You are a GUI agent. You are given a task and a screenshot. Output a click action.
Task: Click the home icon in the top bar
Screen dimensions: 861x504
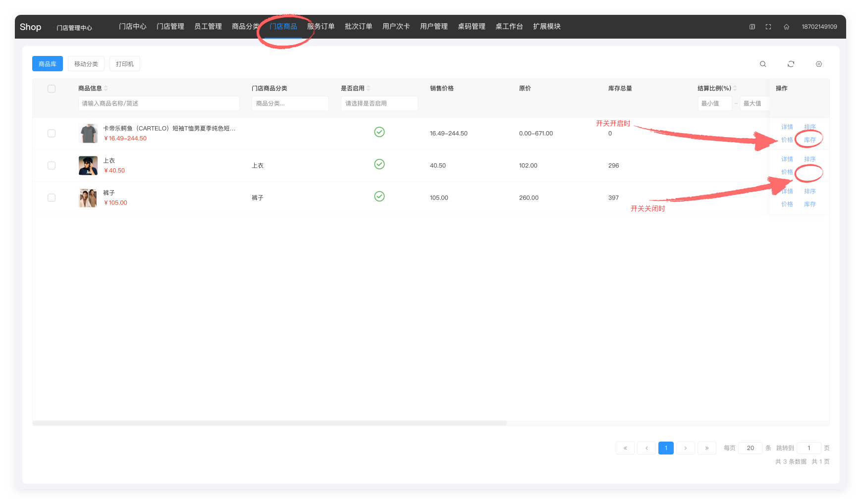786,27
